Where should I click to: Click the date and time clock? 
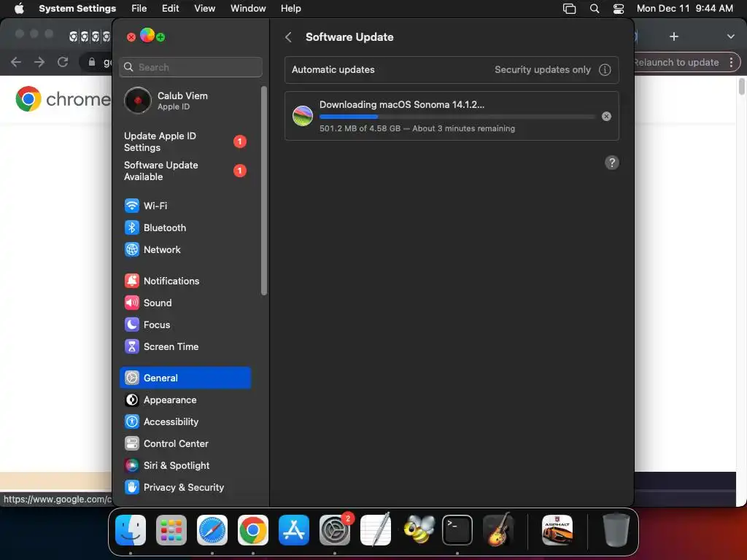tap(684, 9)
